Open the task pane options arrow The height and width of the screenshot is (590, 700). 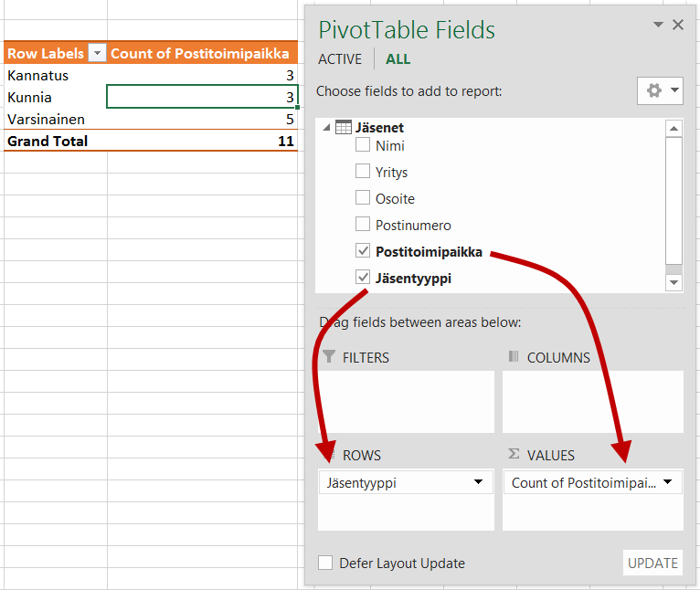point(658,26)
